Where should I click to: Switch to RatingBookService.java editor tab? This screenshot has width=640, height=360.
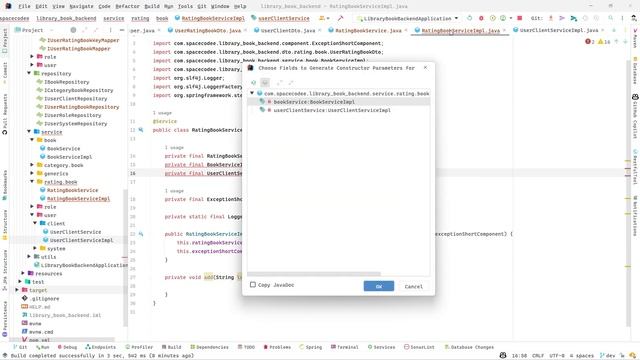pyautogui.click(x=368, y=30)
